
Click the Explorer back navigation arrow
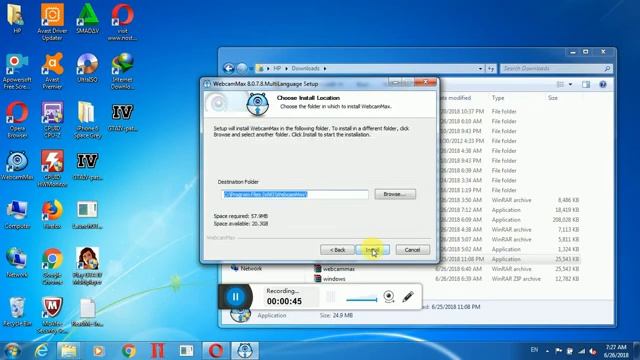(229, 68)
